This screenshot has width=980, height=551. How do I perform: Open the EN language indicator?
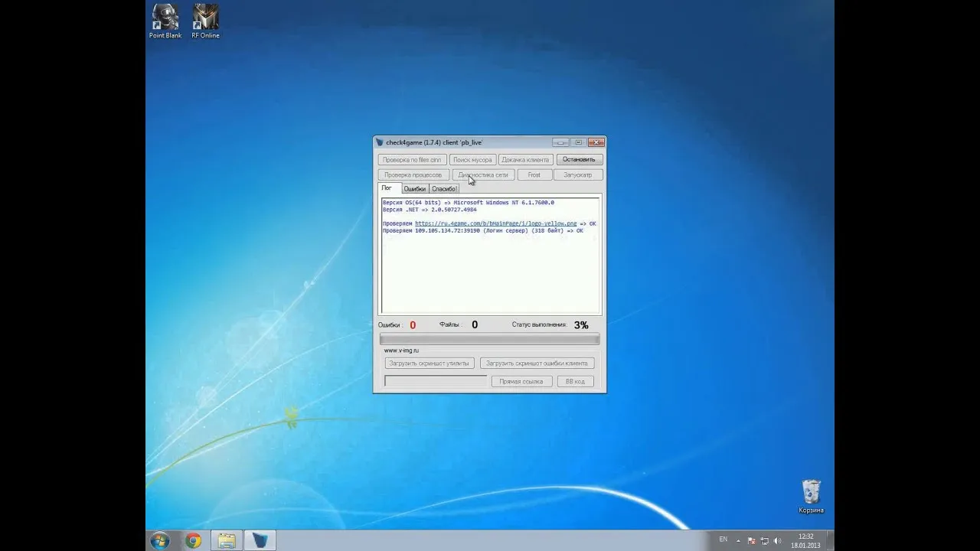[723, 540]
